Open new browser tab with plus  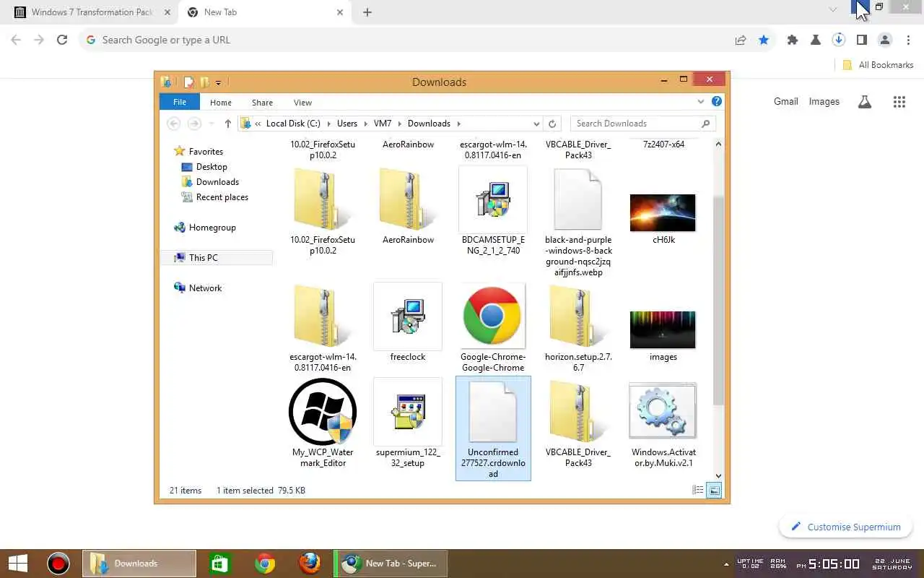[367, 12]
